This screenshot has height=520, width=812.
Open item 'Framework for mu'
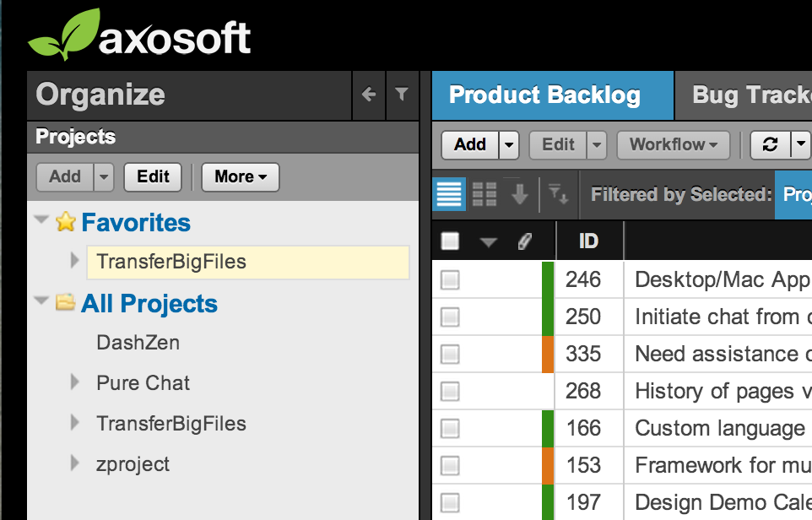[x=723, y=466]
